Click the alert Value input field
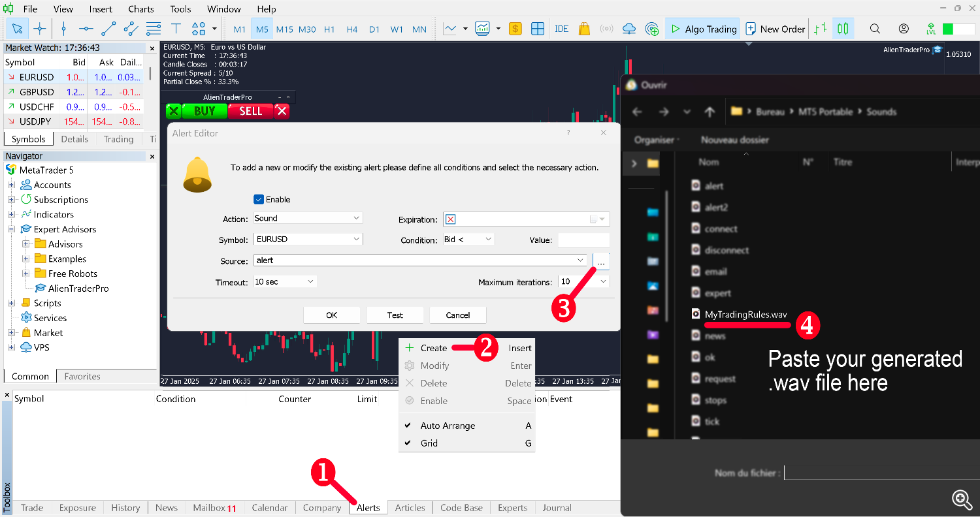This screenshot has width=980, height=517. coord(583,240)
